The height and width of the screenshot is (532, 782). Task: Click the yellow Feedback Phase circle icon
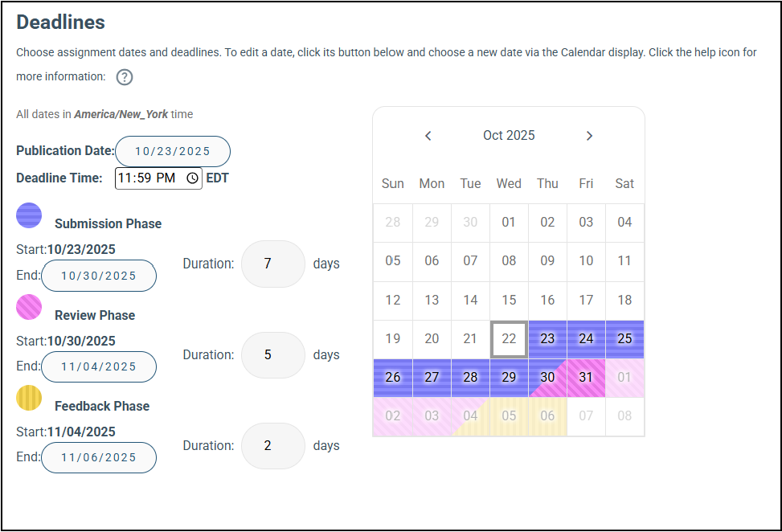[x=29, y=398]
